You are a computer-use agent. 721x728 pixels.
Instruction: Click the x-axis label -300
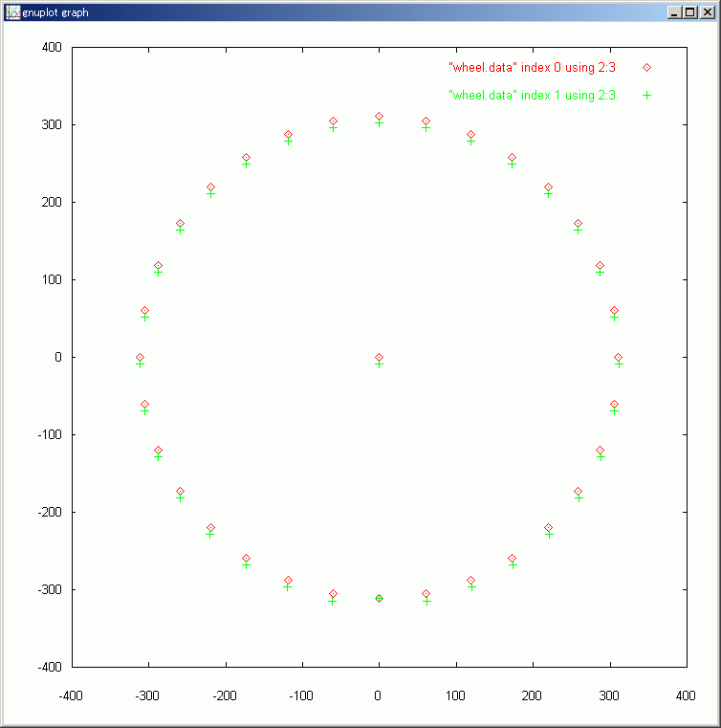coord(147,696)
